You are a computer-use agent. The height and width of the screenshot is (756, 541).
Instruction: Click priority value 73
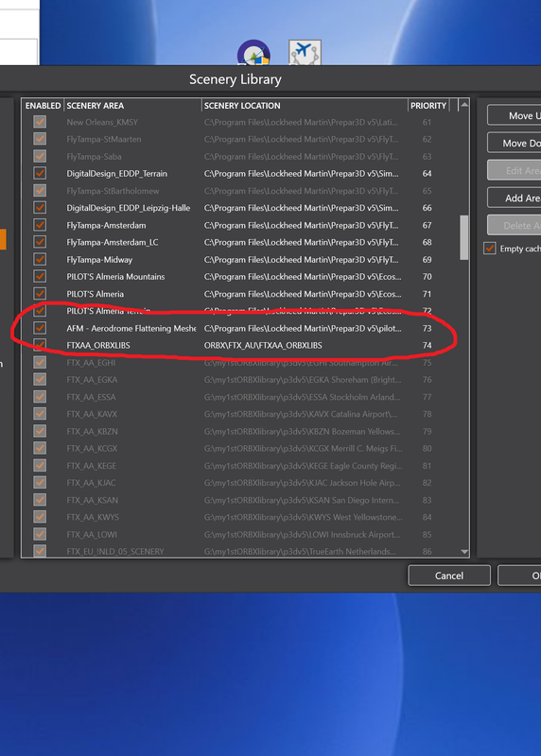coord(428,328)
